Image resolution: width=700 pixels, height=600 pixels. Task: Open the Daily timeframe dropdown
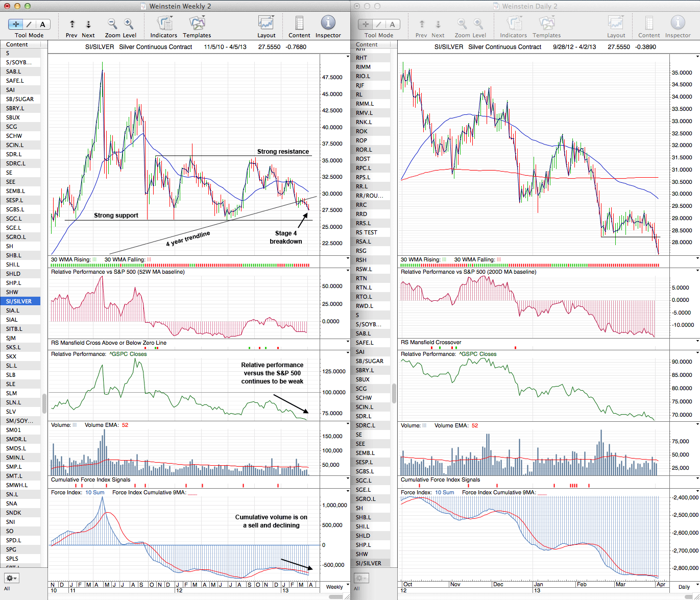[x=686, y=587]
